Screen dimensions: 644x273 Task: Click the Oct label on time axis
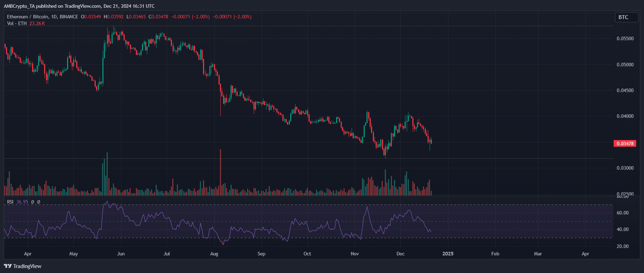[307, 254]
